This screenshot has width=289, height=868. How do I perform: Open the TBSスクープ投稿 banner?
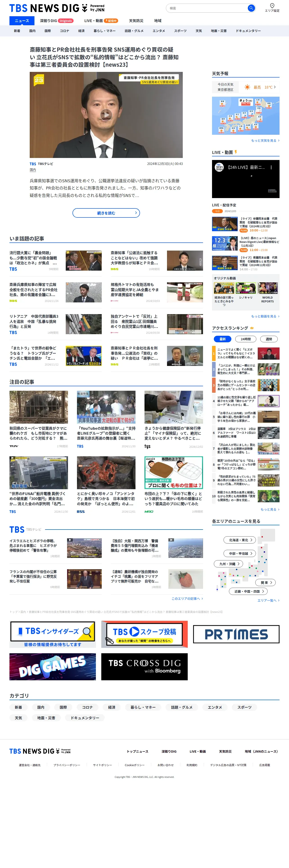tap(144, 635)
